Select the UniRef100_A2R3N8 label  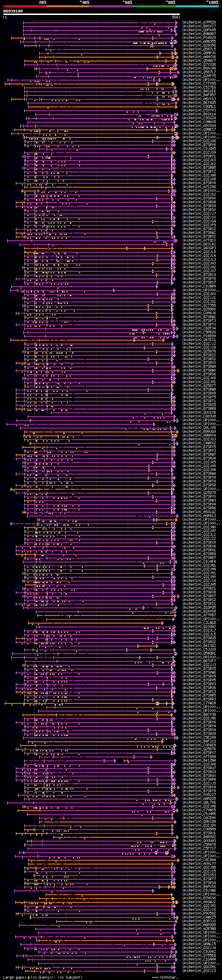[199, 929]
